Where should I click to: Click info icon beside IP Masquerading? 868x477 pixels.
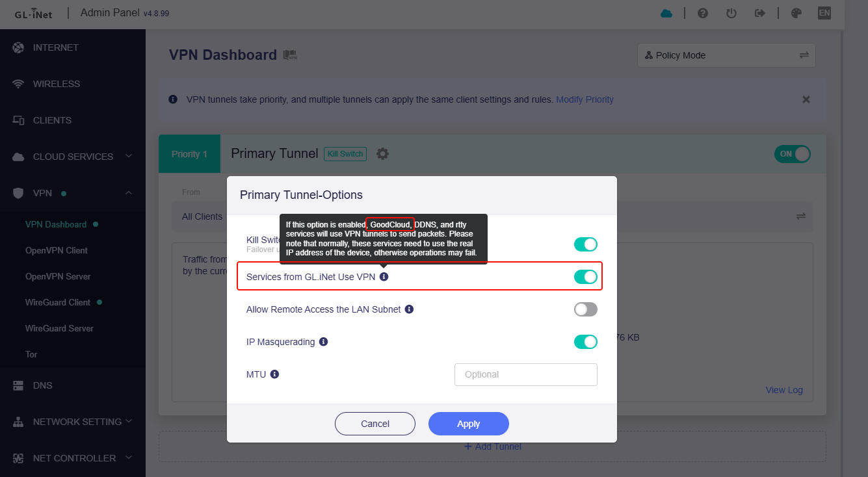click(324, 342)
